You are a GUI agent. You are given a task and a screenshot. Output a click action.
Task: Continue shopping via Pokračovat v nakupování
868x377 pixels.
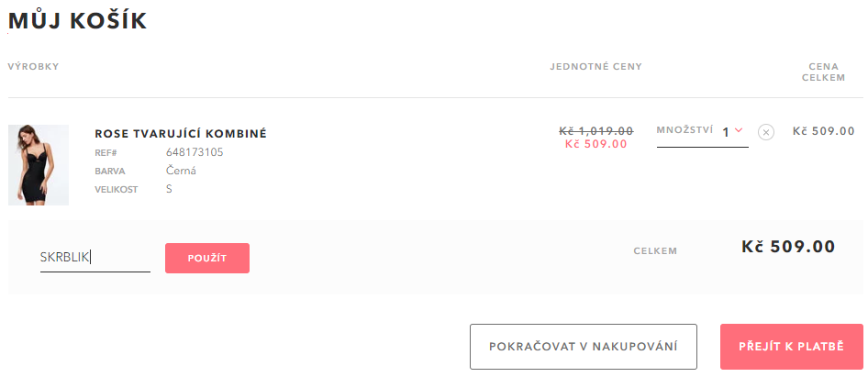(x=584, y=347)
